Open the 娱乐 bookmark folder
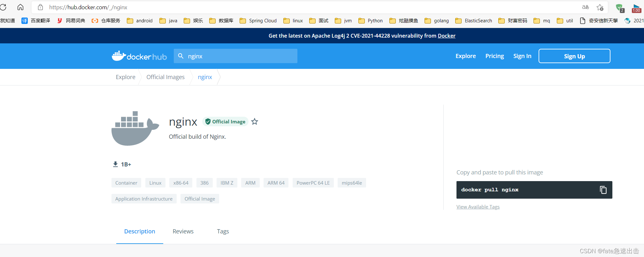This screenshot has height=257, width=644. (193, 21)
